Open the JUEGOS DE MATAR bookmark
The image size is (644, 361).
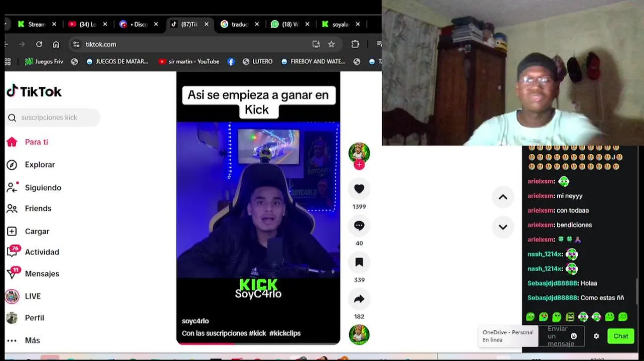[x=117, y=61]
